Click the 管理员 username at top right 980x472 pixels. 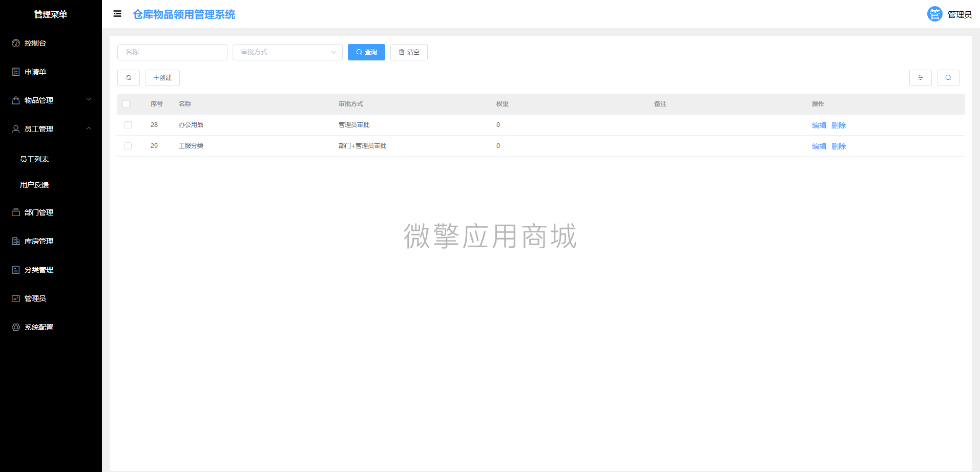click(x=960, y=14)
